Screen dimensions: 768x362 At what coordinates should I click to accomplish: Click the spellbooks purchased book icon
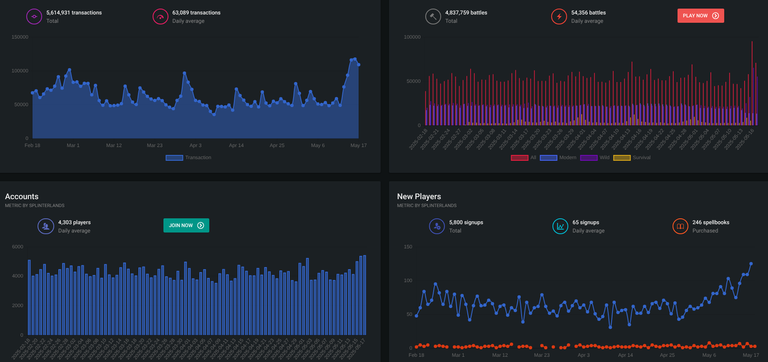point(680,226)
